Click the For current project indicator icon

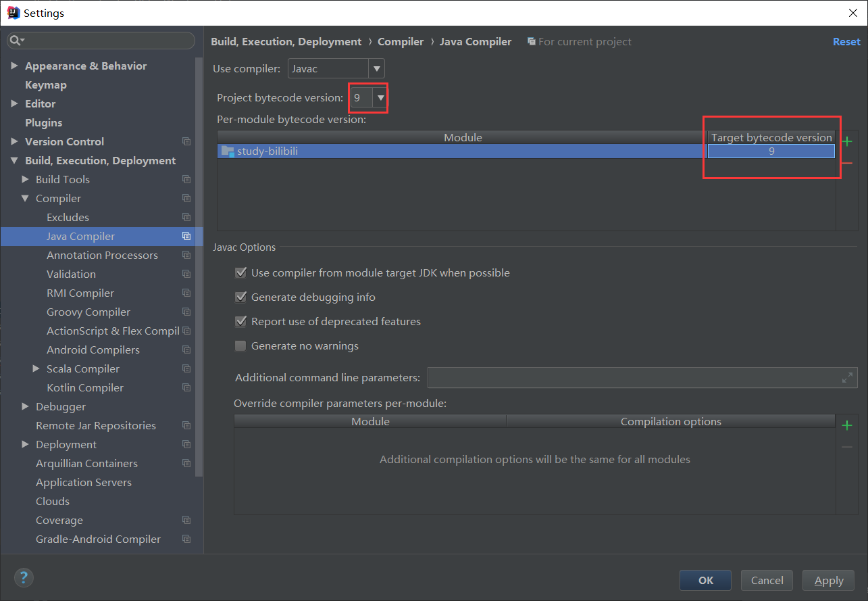pyautogui.click(x=532, y=42)
